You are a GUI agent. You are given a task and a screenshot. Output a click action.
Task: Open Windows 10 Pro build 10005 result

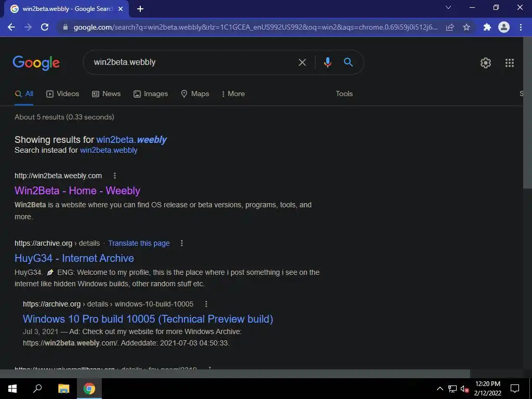click(148, 319)
